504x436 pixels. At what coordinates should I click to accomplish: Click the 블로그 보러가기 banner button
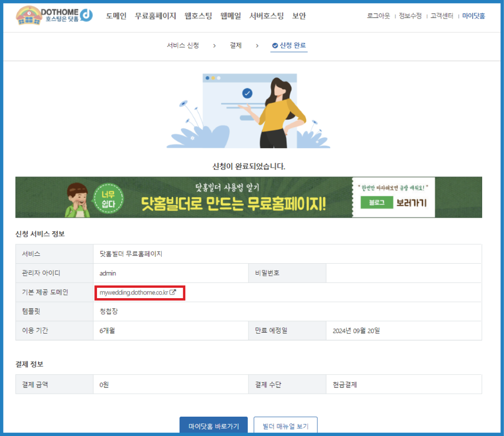(393, 203)
